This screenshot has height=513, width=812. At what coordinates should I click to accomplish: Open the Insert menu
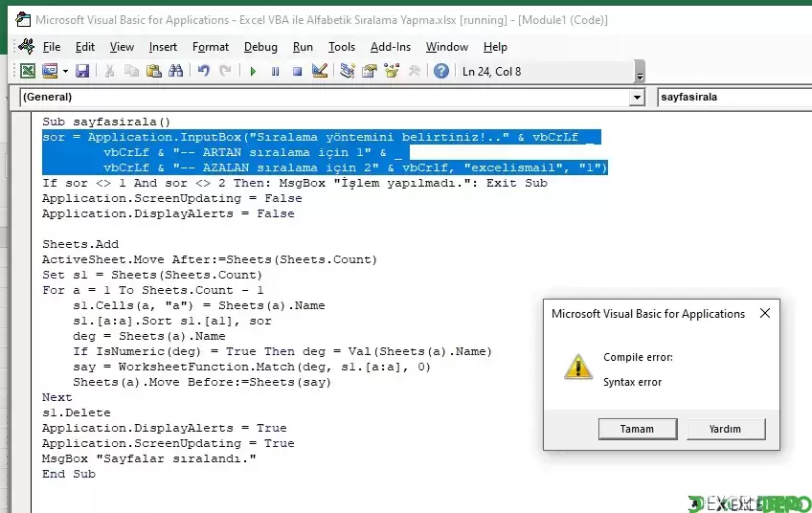pos(163,47)
